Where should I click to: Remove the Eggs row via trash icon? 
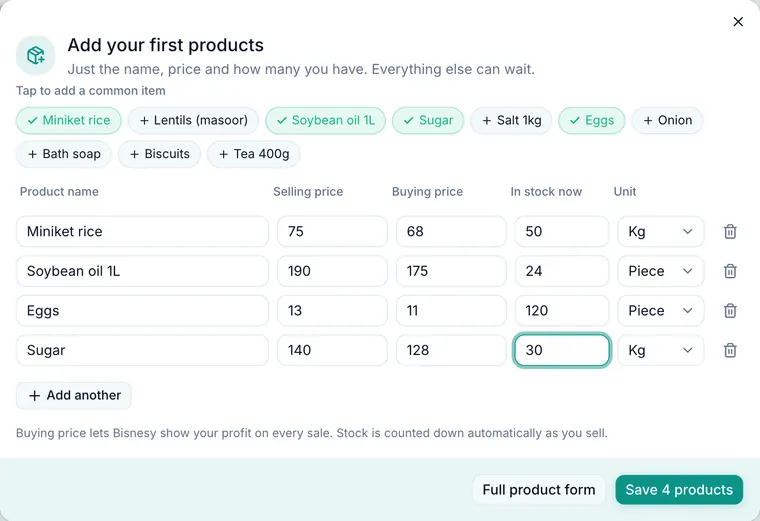[730, 311]
